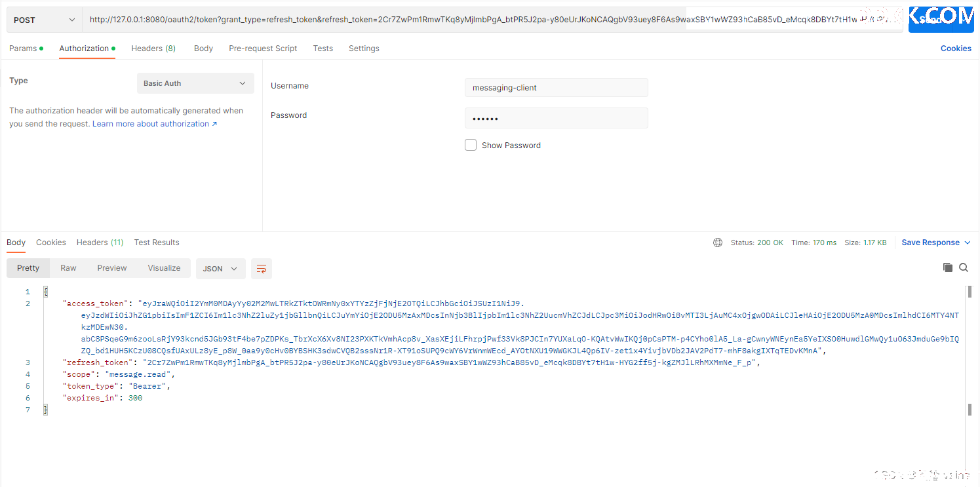980x487 pixels.
Task: Click the "message.read" scope value
Action: (139, 374)
